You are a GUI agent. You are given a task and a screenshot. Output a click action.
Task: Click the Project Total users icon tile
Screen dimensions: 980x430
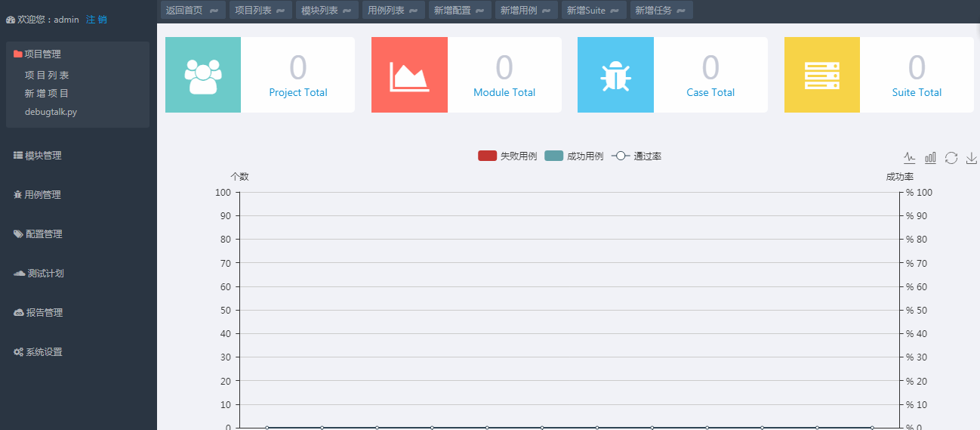pos(203,75)
